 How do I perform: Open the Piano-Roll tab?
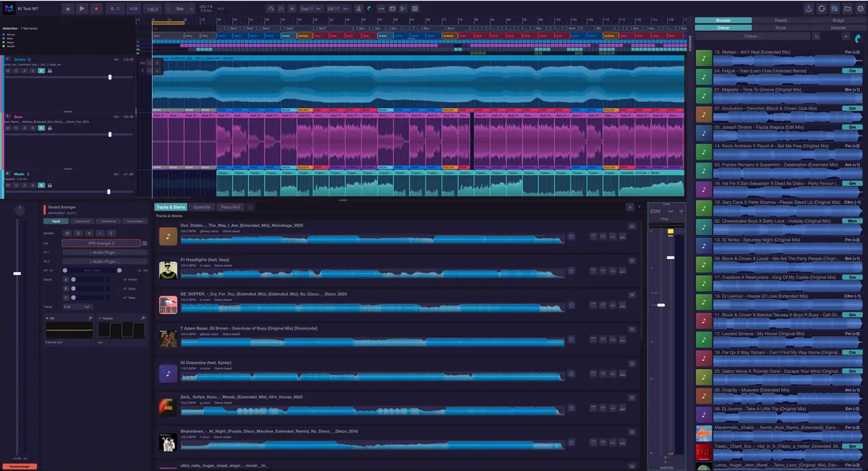(230, 207)
